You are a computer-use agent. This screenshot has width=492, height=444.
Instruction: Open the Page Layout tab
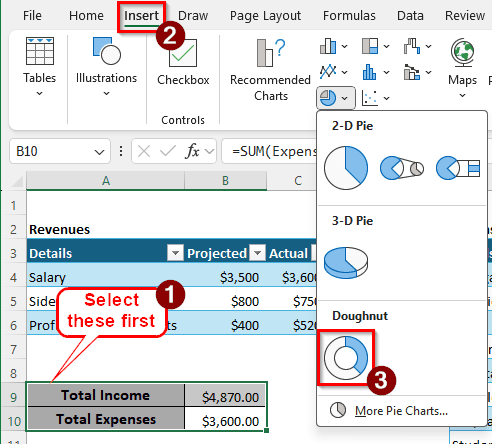[265, 16]
